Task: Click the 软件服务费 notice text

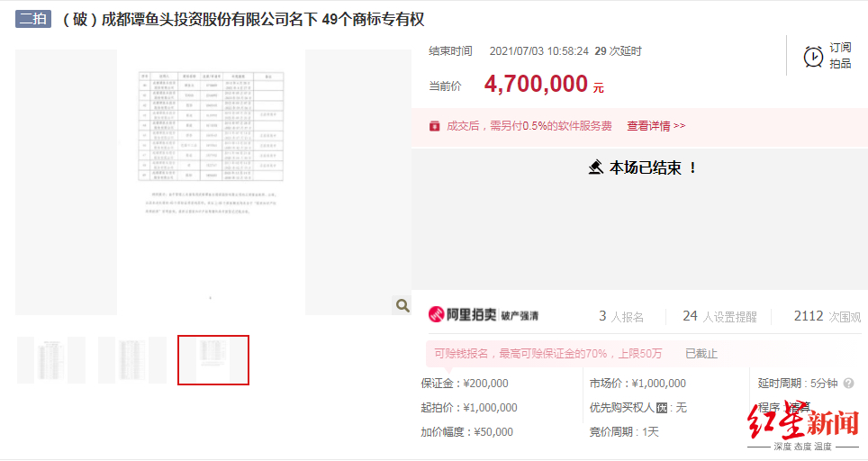Action: (529, 126)
